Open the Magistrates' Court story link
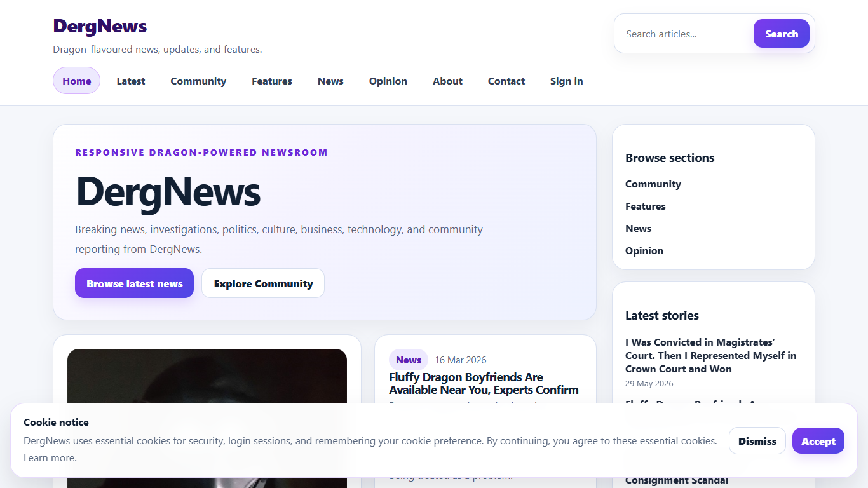This screenshot has height=488, width=868. point(710,355)
